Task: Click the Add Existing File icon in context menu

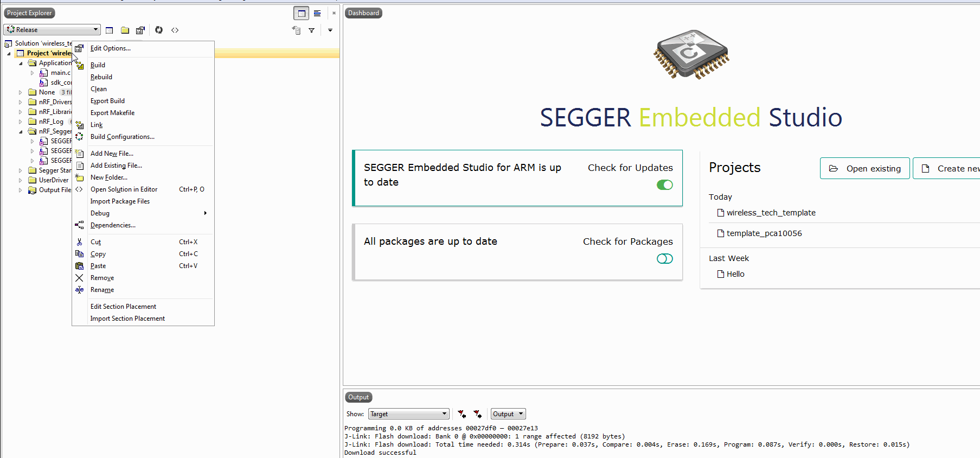Action: 79,166
